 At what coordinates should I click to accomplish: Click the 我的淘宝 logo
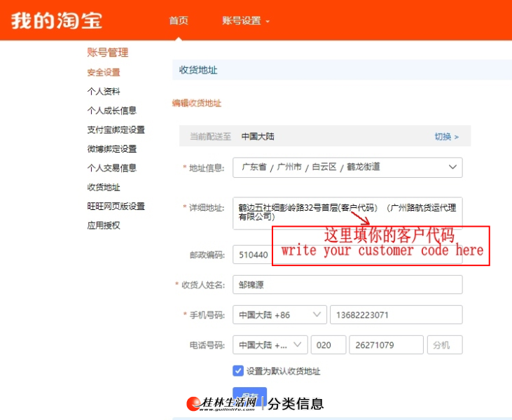click(56, 20)
